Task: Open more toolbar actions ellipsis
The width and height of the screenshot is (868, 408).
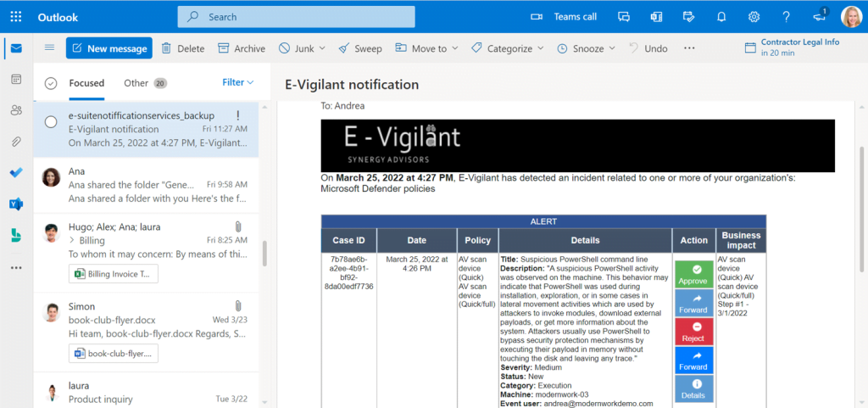Action: point(688,48)
